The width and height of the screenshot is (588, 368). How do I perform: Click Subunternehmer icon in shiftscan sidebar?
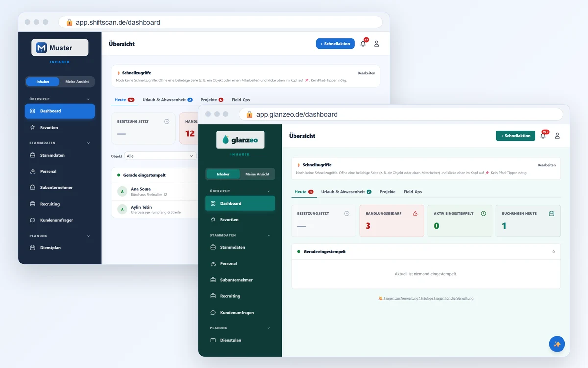pos(32,187)
